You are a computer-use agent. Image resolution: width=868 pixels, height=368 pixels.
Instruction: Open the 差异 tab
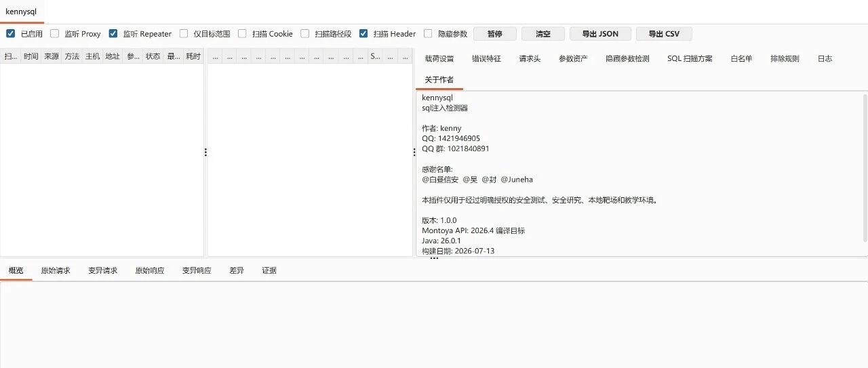tap(237, 270)
